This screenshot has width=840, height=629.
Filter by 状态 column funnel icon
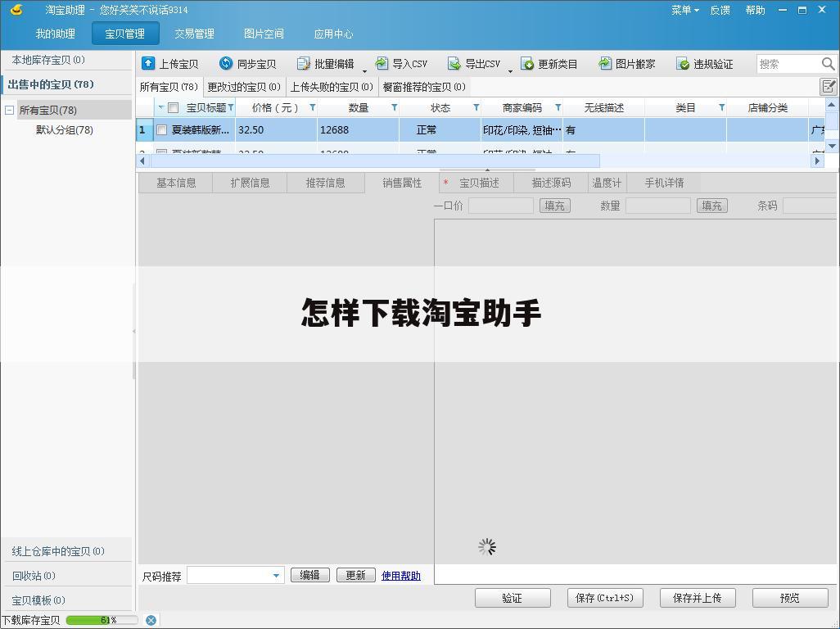click(476, 107)
